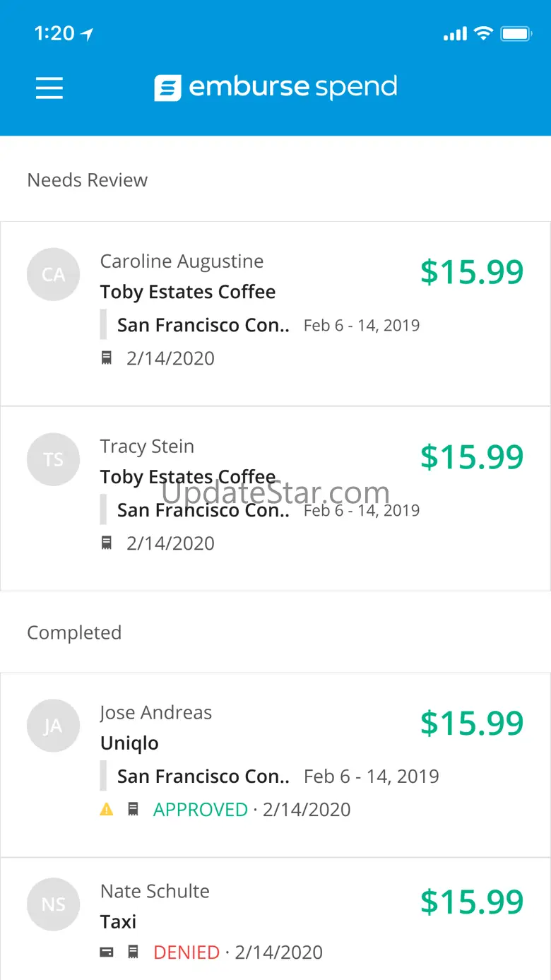Click the Emburse Spend logo
This screenshot has height=980, width=551.
tap(276, 88)
